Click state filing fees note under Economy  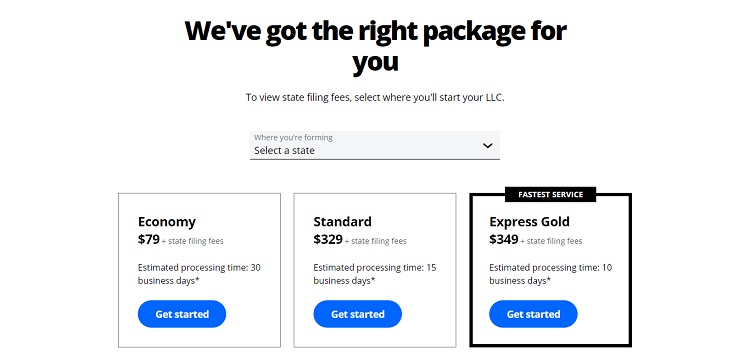[192, 241]
